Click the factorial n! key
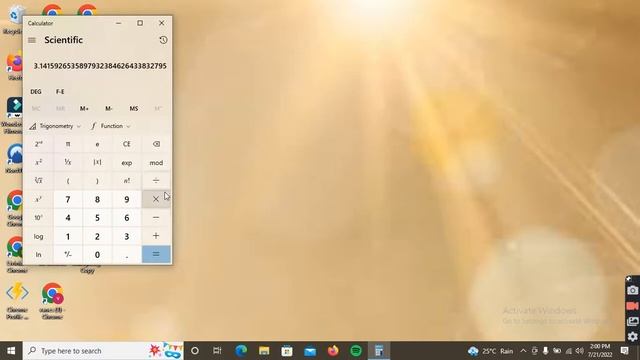This screenshot has width=640, height=360. click(127, 181)
